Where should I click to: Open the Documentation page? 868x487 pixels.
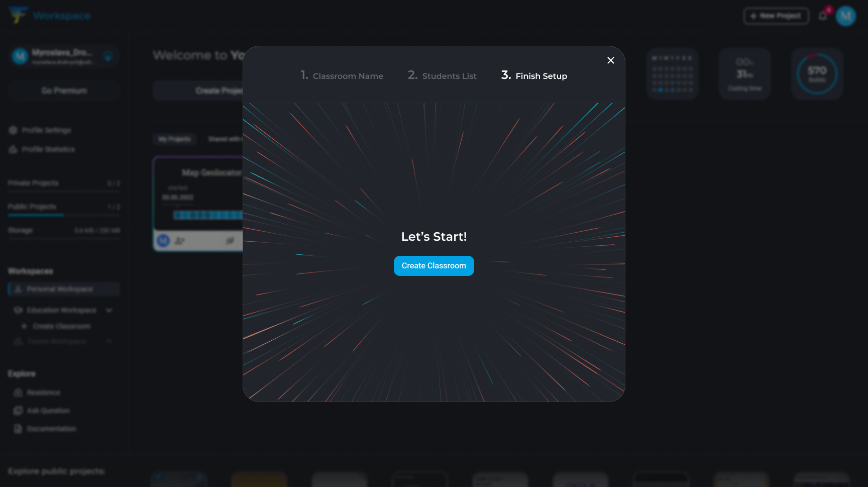tap(52, 429)
